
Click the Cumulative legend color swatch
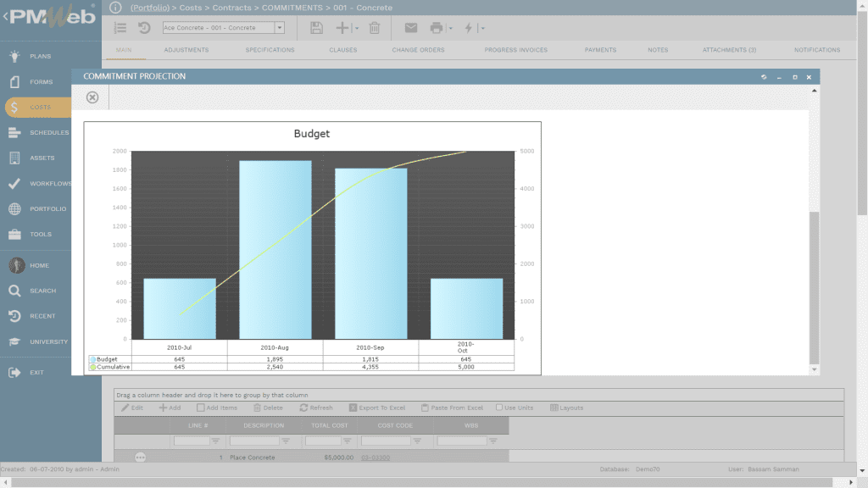[x=93, y=368]
